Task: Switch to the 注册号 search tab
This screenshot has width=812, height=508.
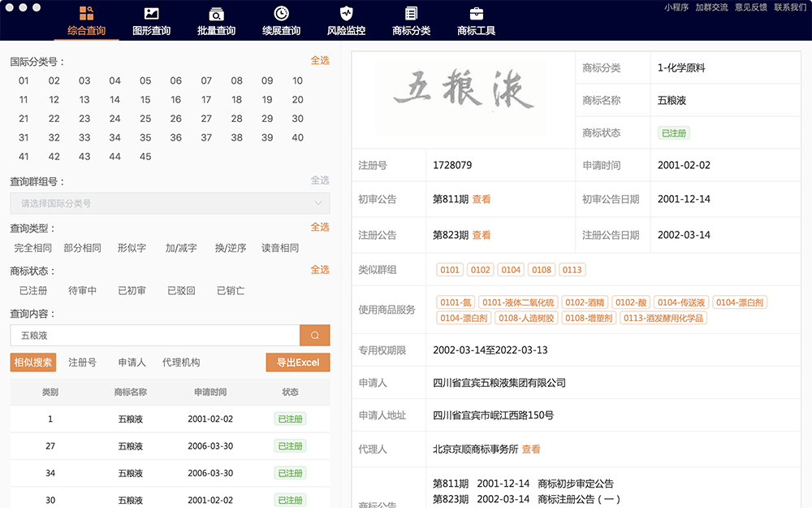Action: coord(82,363)
